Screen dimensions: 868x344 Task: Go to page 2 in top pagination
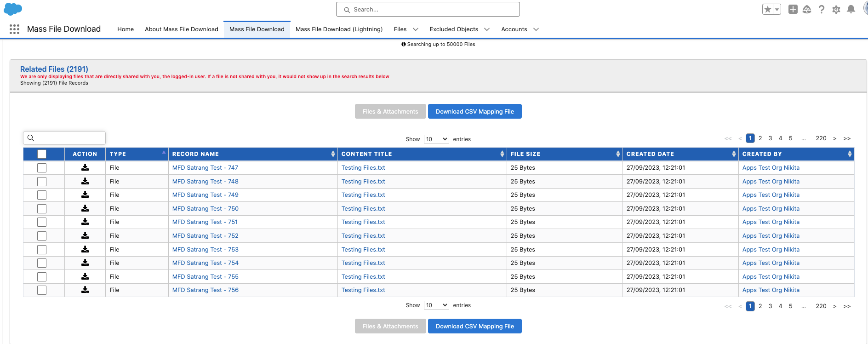coord(760,138)
